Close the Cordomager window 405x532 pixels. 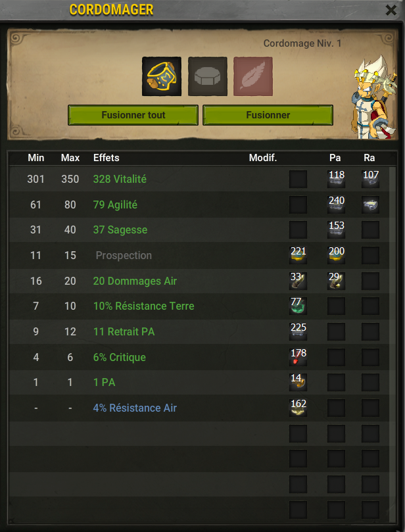coord(391,10)
